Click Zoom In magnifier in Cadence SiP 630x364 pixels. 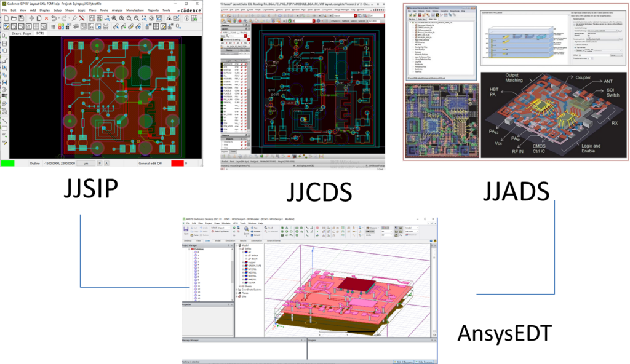pyautogui.click(x=121, y=18)
